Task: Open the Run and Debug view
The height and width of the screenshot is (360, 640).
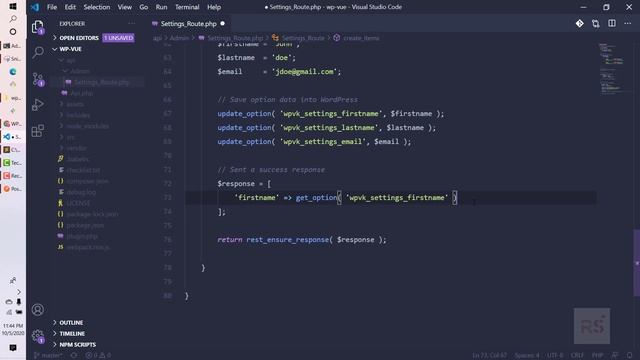Action: tap(38, 105)
